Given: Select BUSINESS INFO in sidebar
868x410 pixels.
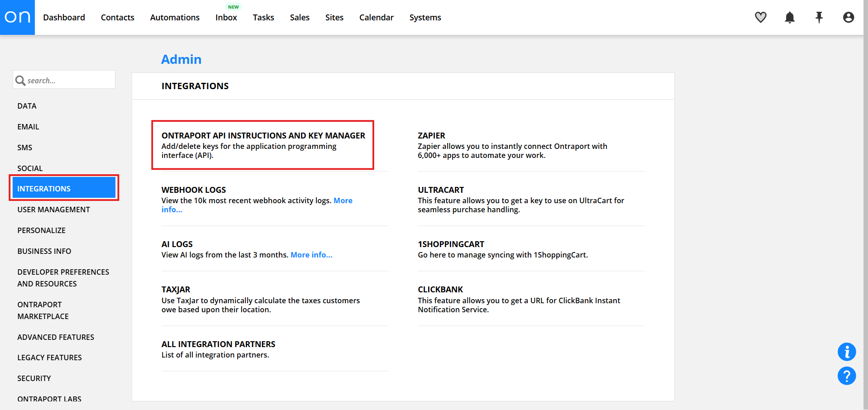Looking at the screenshot, I should click(x=44, y=251).
